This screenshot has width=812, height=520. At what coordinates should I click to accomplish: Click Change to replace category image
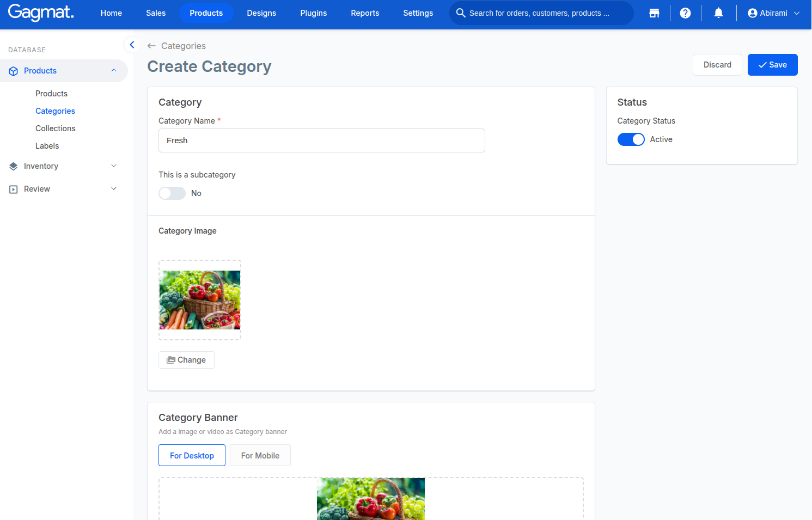(186, 360)
